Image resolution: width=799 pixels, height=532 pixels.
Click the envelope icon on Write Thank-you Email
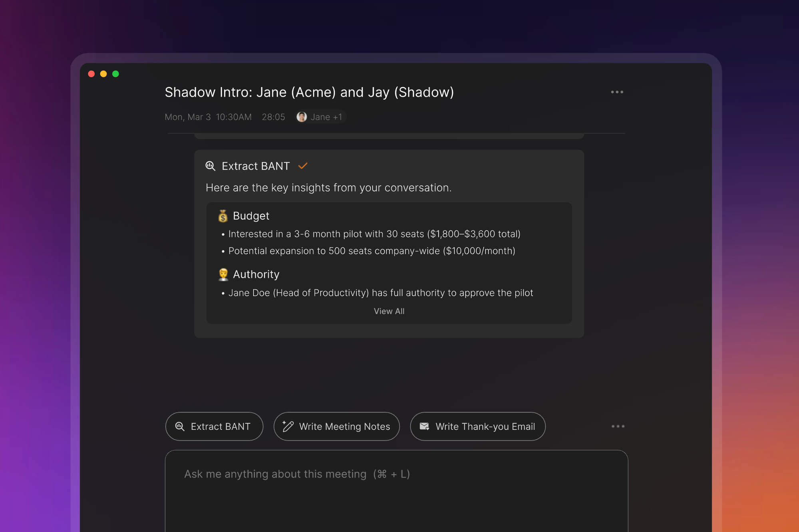click(x=424, y=426)
